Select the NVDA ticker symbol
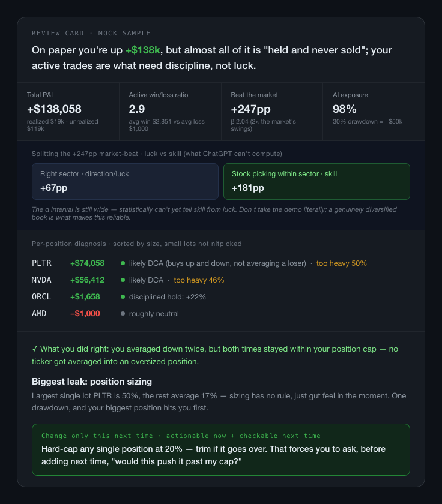This screenshot has height=504, width=442. (41, 280)
